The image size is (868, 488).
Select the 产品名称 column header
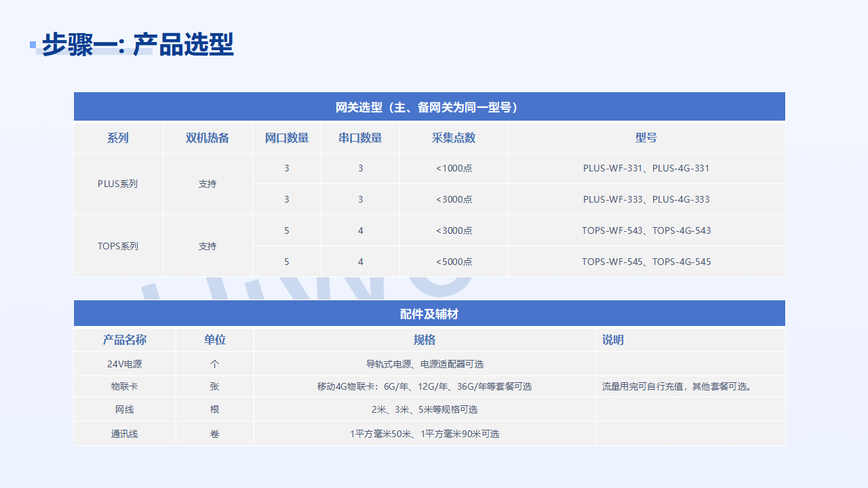125,340
